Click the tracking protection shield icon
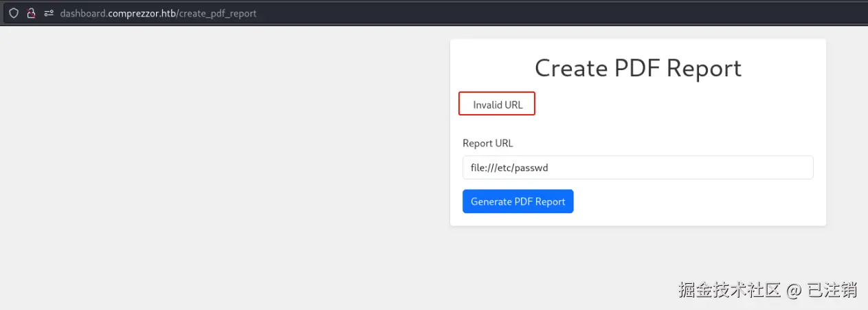This screenshot has height=310, width=868. [13, 13]
